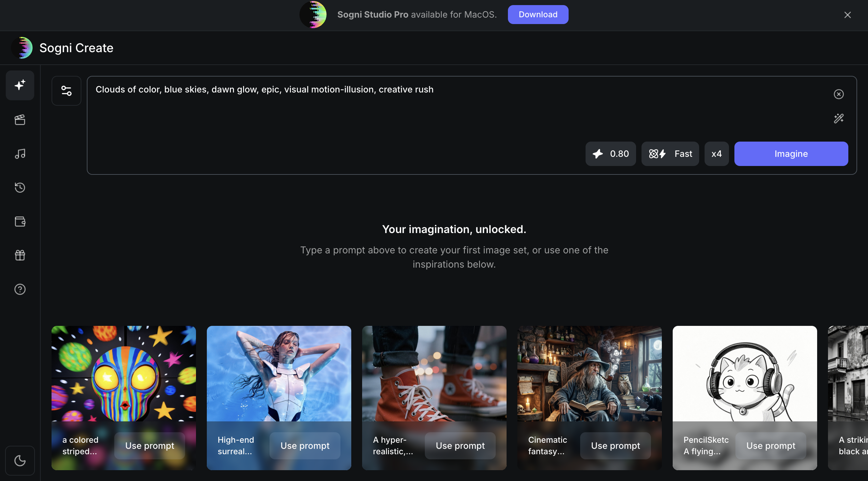This screenshot has height=481, width=868.
Task: Use prompt on the Cinematic fantasy wizard image
Action: point(615,445)
